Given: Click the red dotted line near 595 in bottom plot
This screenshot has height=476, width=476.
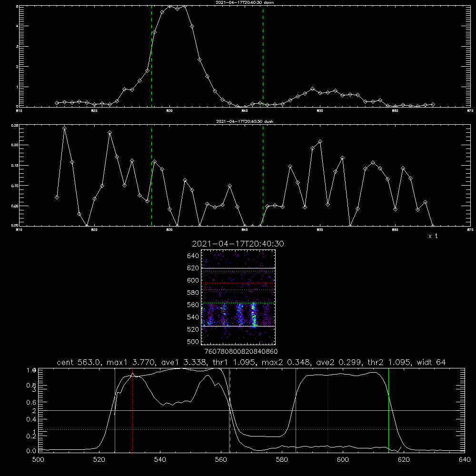Looking at the screenshot, I should click(x=327, y=410).
